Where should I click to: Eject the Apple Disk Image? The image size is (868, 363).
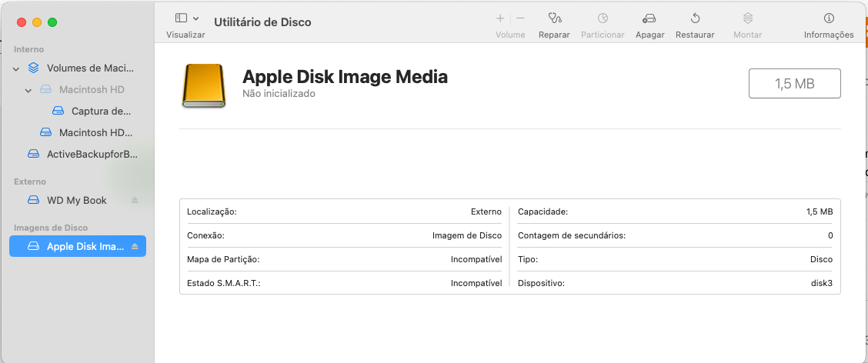click(135, 247)
